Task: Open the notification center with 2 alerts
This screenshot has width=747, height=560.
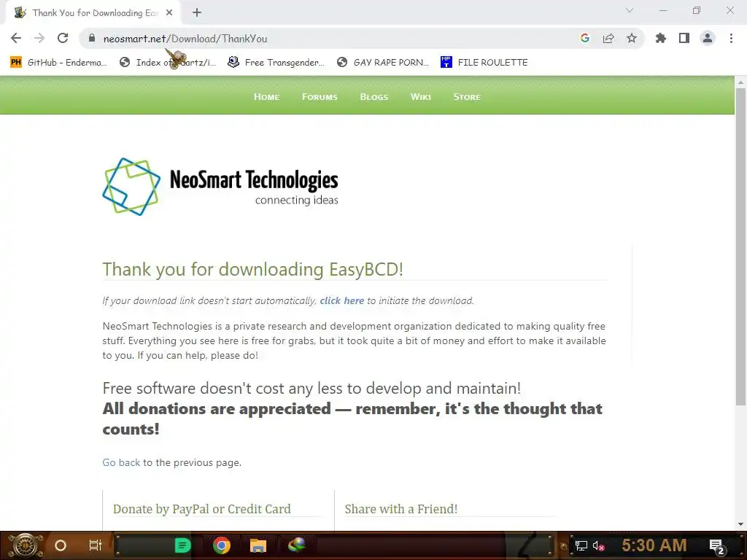Action: pyautogui.click(x=716, y=546)
